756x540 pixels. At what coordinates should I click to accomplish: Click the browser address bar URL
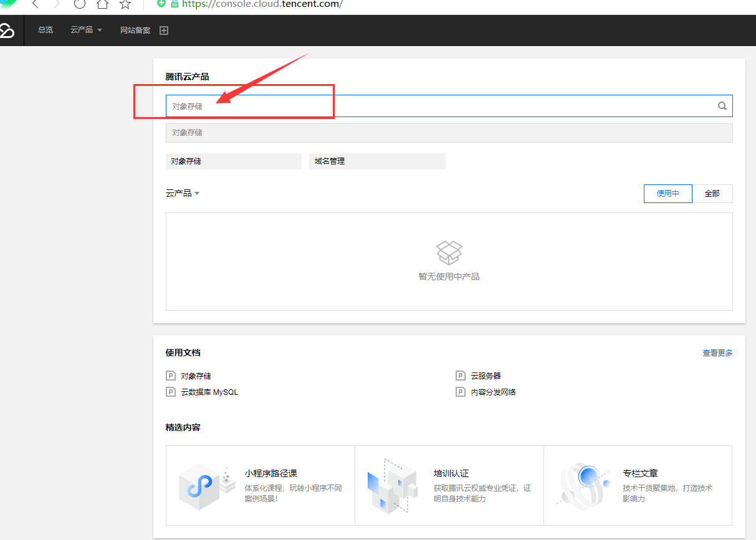pyautogui.click(x=262, y=4)
